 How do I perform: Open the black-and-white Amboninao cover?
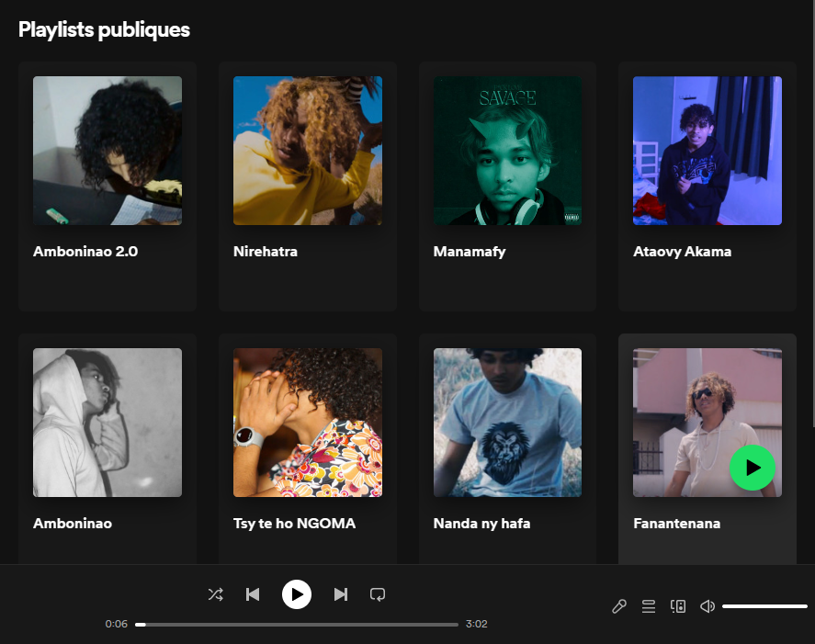[x=108, y=423]
